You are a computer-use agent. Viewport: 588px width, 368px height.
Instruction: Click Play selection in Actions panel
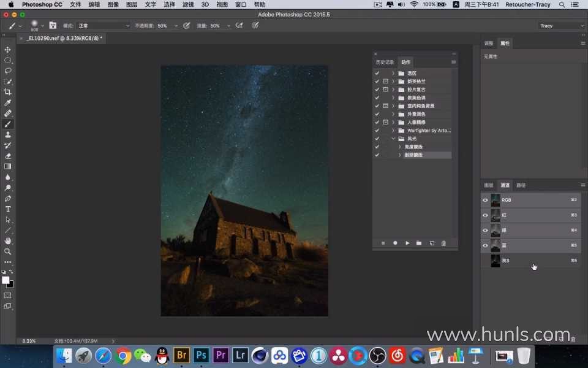point(407,243)
